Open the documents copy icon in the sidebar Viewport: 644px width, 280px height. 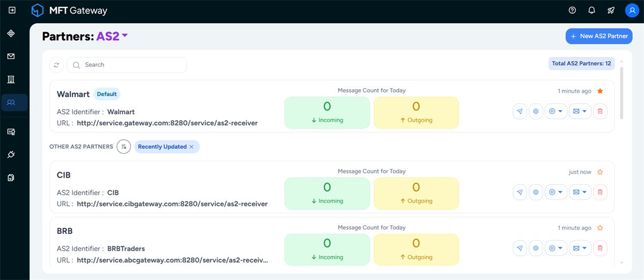(x=11, y=178)
